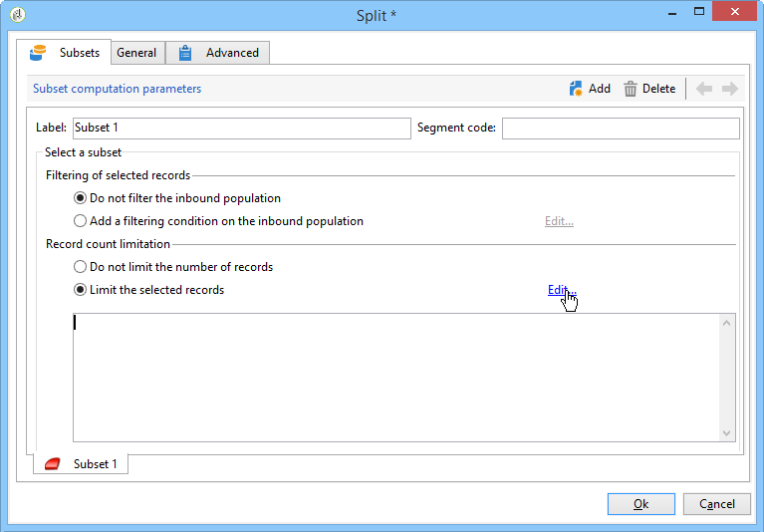Screen dimensions: 764x532
Task: Click the text area scroll up arrow
Action: click(726, 323)
